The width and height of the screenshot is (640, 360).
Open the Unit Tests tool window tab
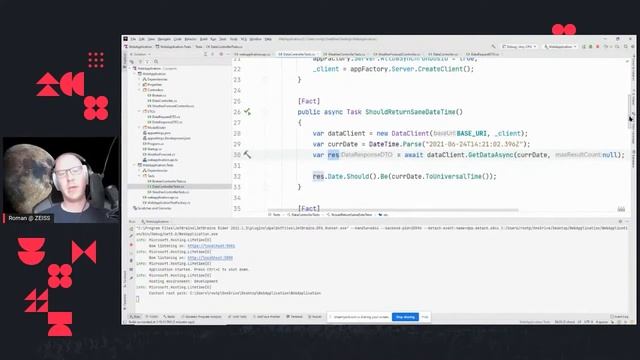click(x=238, y=317)
